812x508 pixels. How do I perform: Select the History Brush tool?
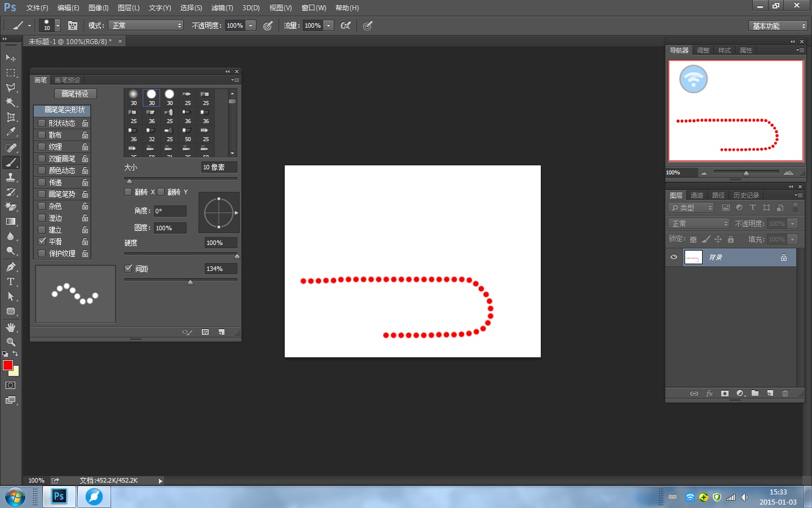pyautogui.click(x=11, y=192)
